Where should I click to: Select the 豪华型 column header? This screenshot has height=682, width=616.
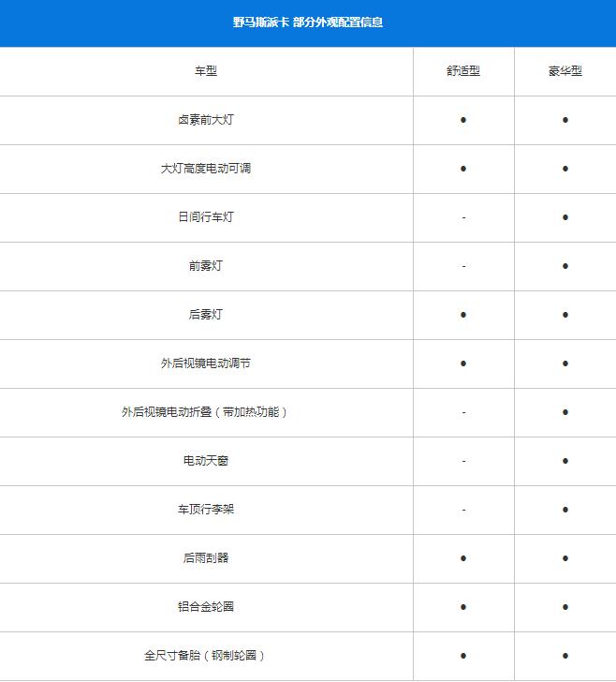[x=565, y=71]
